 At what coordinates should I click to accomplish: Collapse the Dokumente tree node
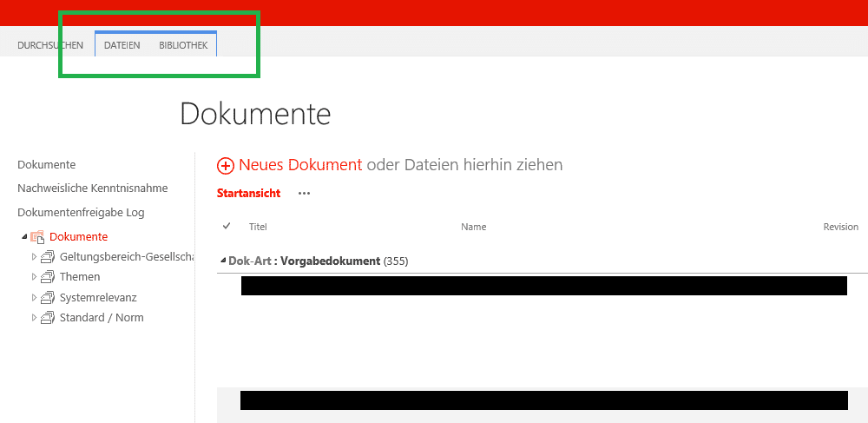[x=23, y=236]
